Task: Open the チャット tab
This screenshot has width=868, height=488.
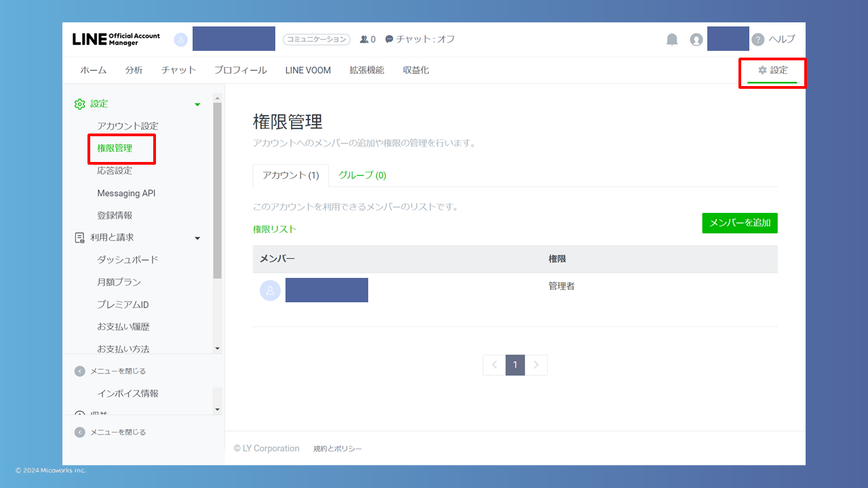Action: [x=178, y=70]
